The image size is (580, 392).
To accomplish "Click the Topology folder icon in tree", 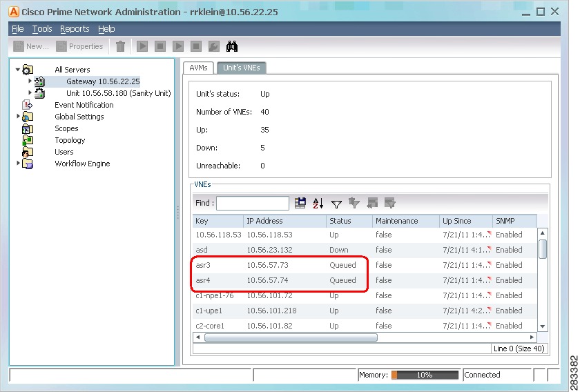I will coord(28,140).
